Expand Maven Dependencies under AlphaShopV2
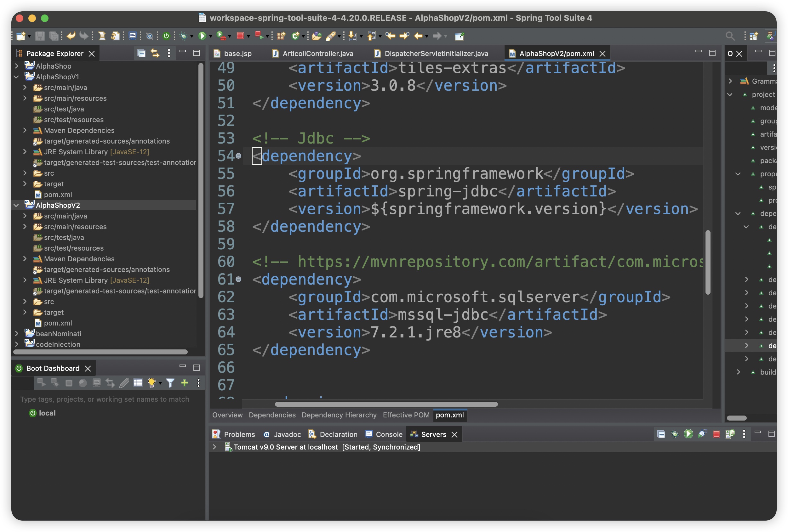 click(25, 259)
